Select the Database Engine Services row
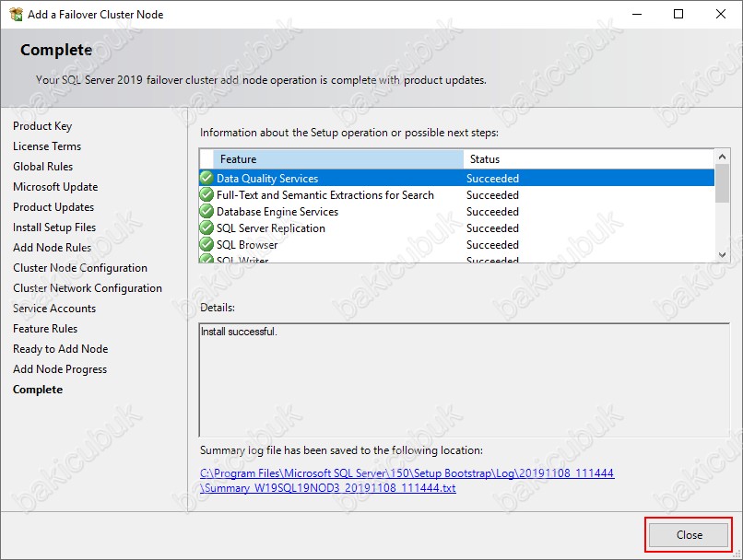The width and height of the screenshot is (743, 560). (x=457, y=211)
